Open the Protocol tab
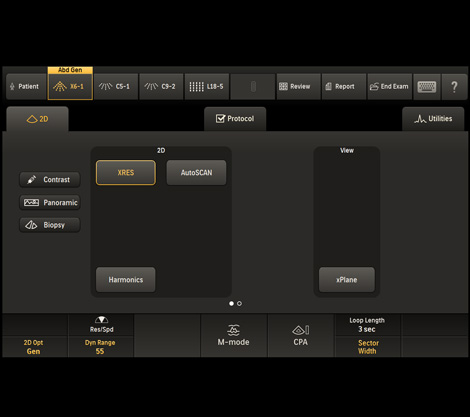Image resolution: width=470 pixels, height=417 pixels. coord(235,119)
